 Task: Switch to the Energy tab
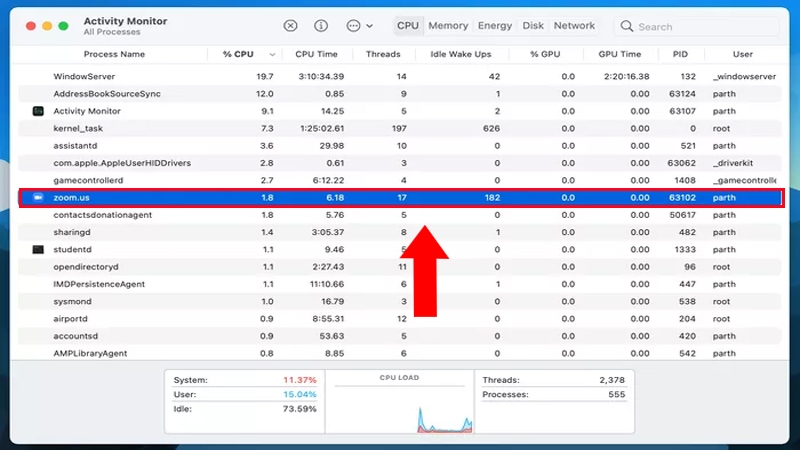tap(495, 26)
